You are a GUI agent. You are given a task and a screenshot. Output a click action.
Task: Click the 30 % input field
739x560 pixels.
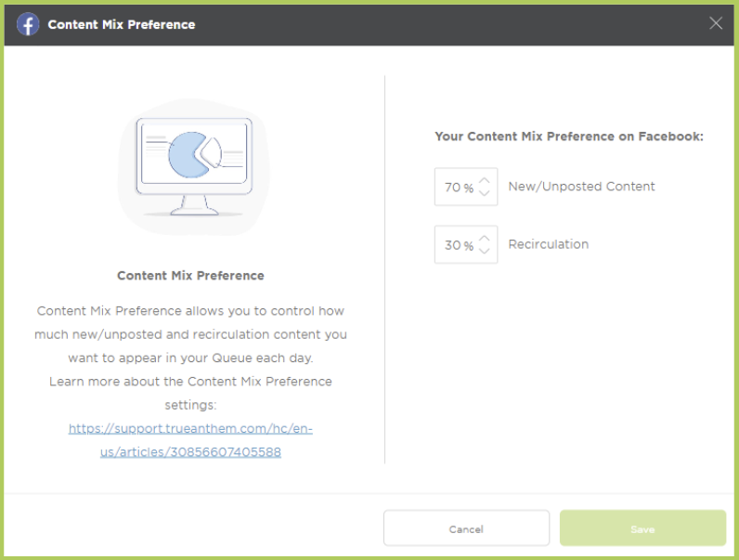point(466,244)
